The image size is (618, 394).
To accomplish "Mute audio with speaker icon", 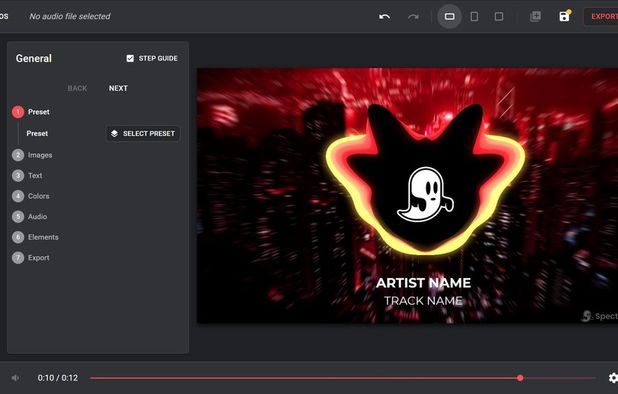I will pos(15,378).
